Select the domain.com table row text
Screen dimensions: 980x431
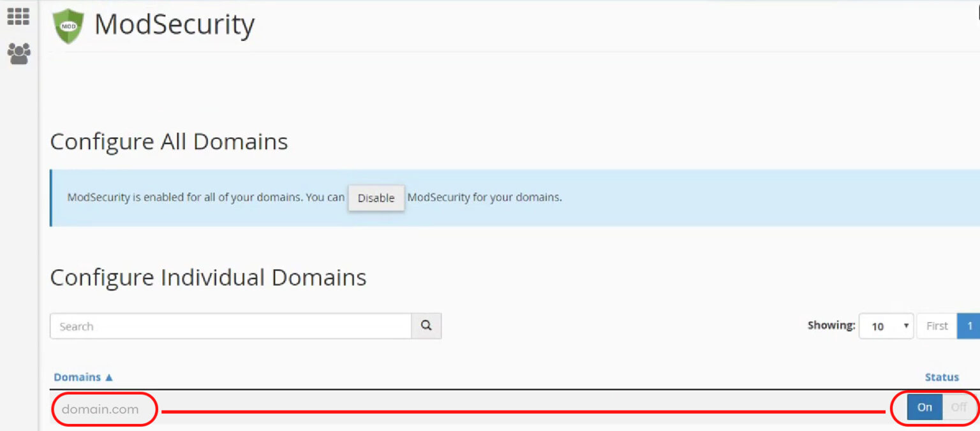click(x=100, y=409)
